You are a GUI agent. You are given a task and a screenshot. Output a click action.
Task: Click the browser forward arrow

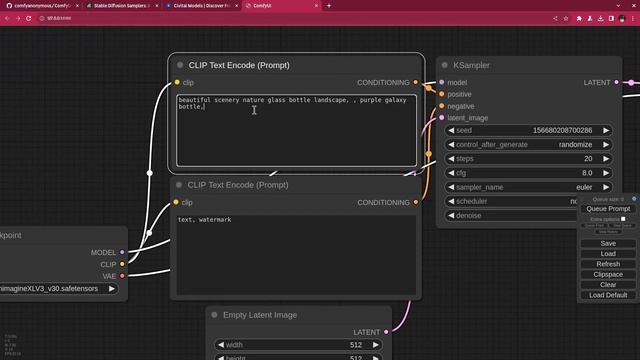(x=18, y=18)
